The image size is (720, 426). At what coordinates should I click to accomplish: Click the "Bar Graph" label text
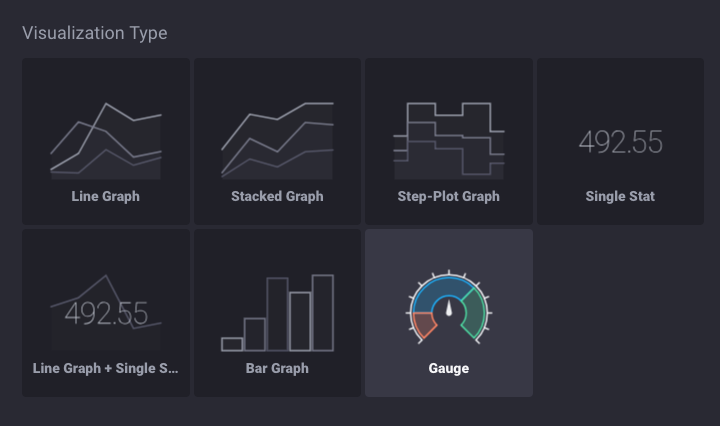point(277,368)
